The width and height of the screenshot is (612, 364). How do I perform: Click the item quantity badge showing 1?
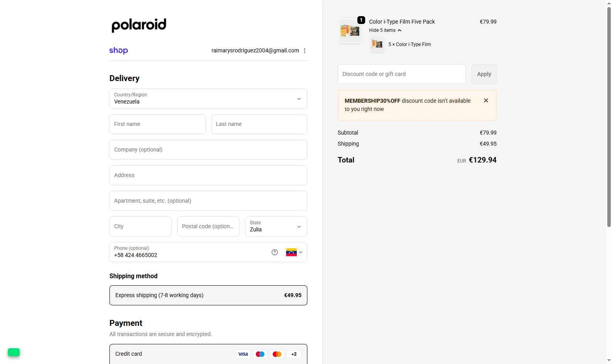pyautogui.click(x=361, y=20)
